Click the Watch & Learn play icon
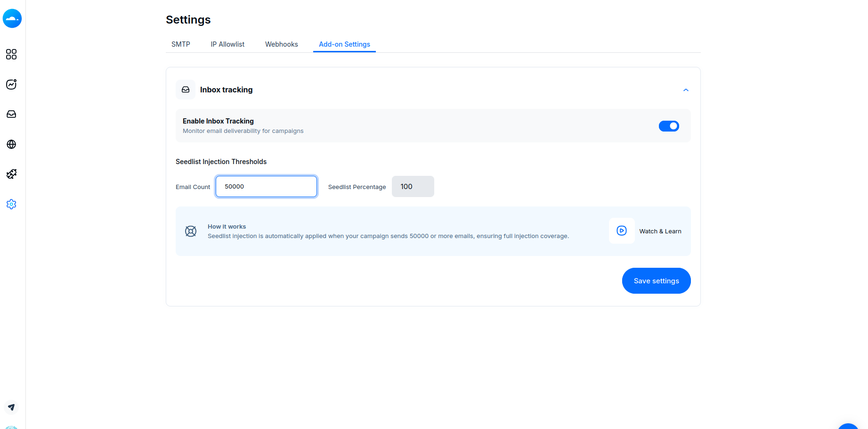 tap(622, 231)
